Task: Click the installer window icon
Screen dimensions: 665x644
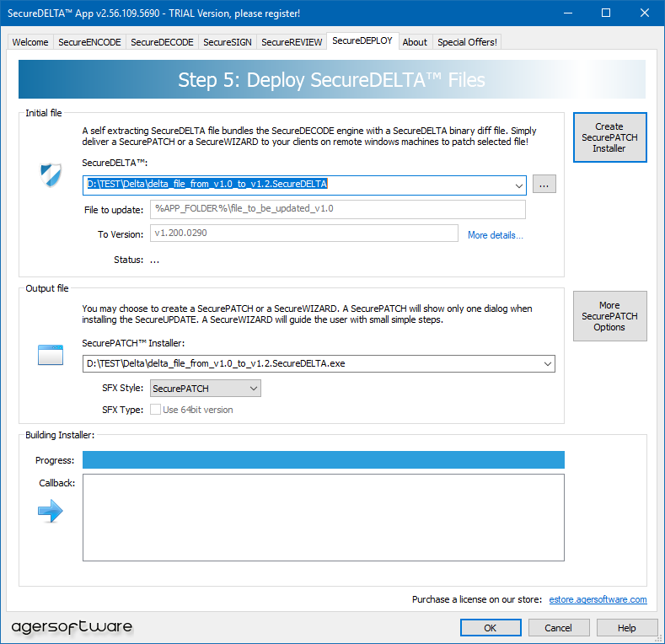Action: 51,355
